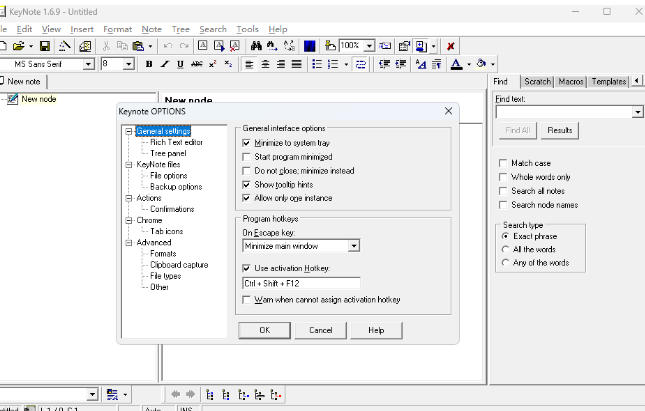Viewport: 645px width, 411px height.
Task: Click the Save file icon in toolbar
Action: tap(44, 46)
